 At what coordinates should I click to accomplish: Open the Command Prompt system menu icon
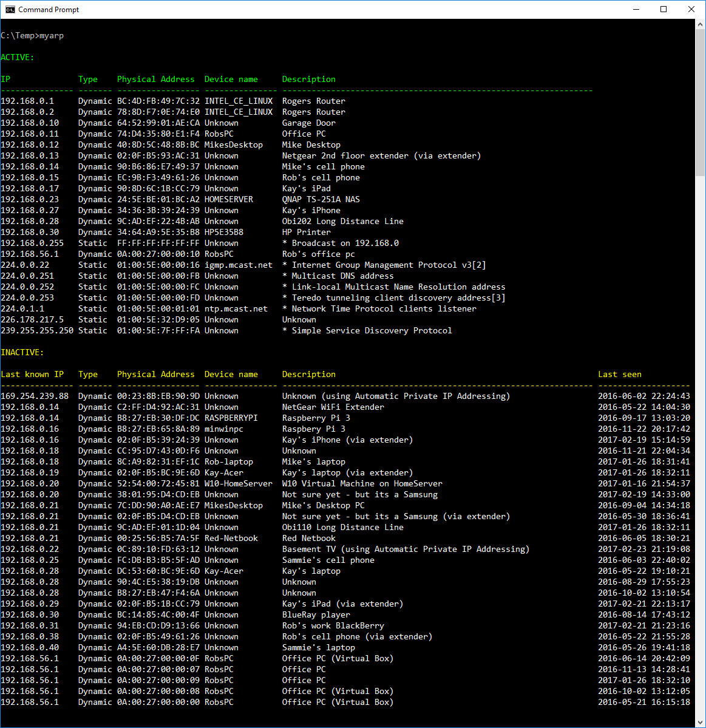pos(10,9)
